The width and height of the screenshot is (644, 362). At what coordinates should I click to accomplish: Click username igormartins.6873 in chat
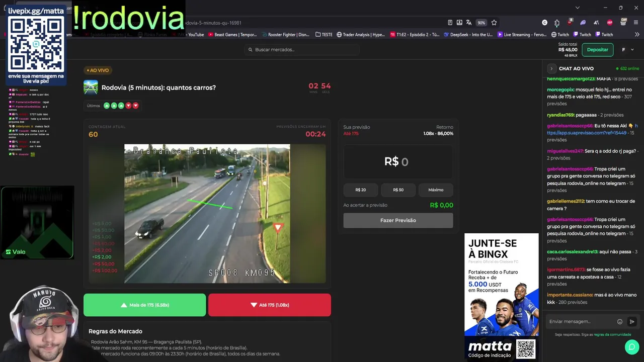pyautogui.click(x=566, y=269)
